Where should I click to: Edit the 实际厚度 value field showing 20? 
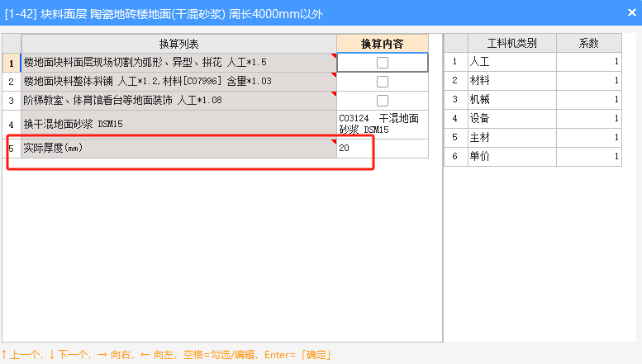click(x=383, y=148)
